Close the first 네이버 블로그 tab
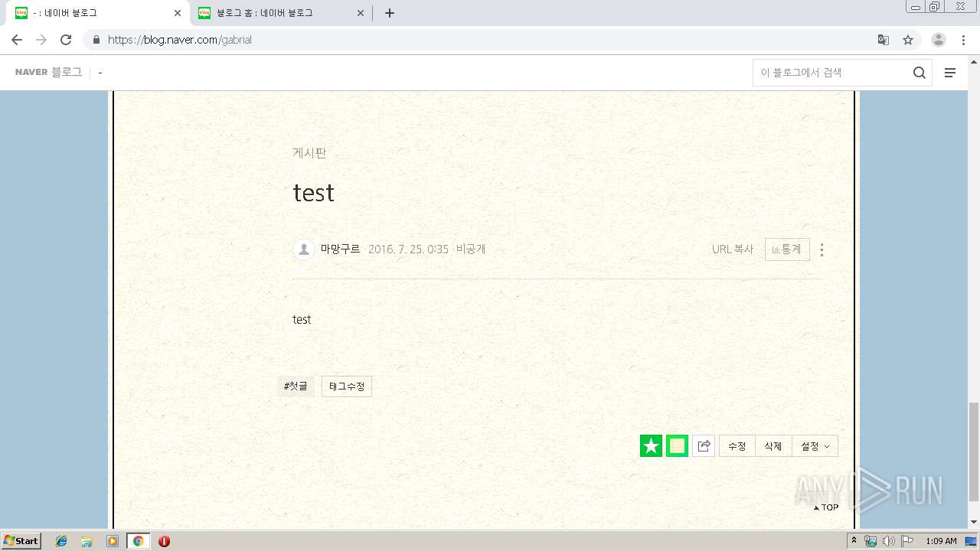Screen dimensions: 980x551 178,13
